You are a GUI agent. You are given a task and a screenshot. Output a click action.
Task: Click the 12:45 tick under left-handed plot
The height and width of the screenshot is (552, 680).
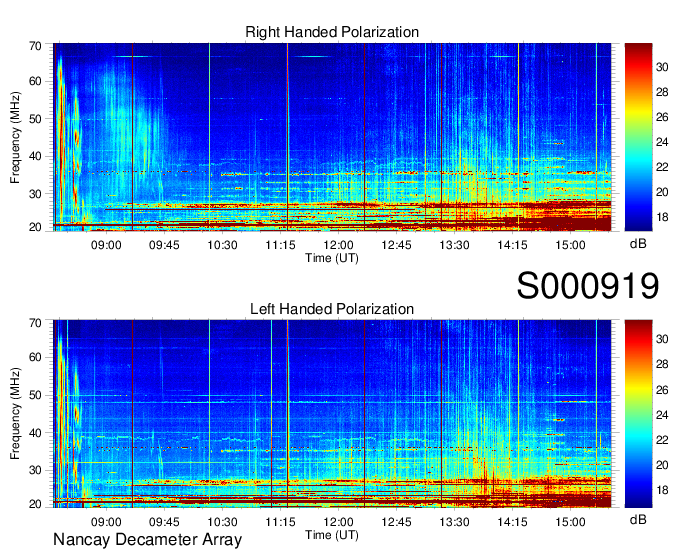pos(396,522)
